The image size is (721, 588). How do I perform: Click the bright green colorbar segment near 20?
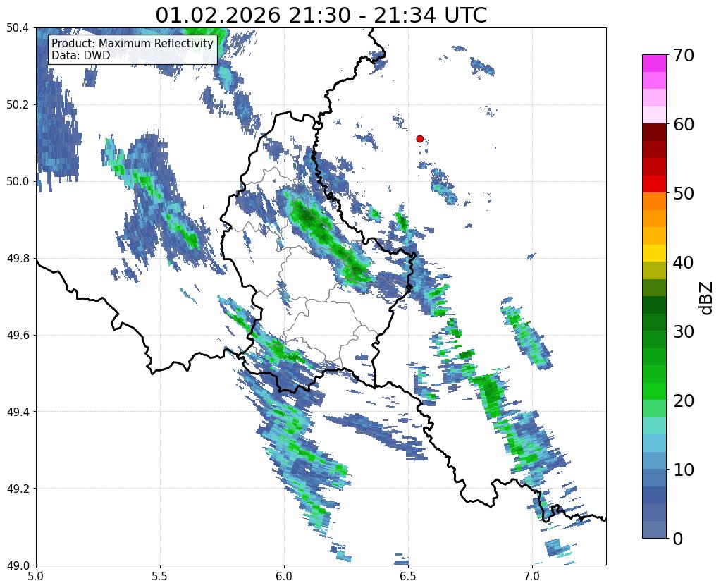point(654,391)
